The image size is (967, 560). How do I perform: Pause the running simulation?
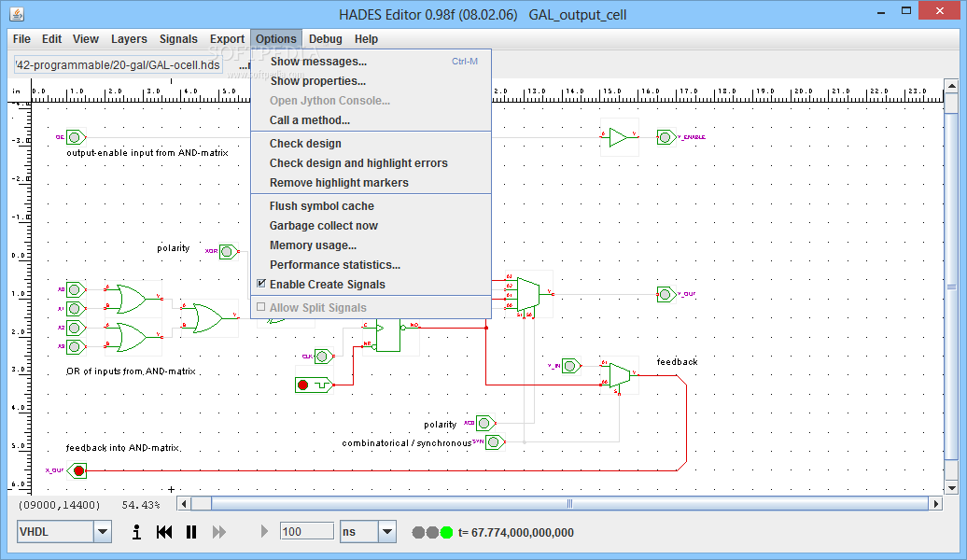191,532
